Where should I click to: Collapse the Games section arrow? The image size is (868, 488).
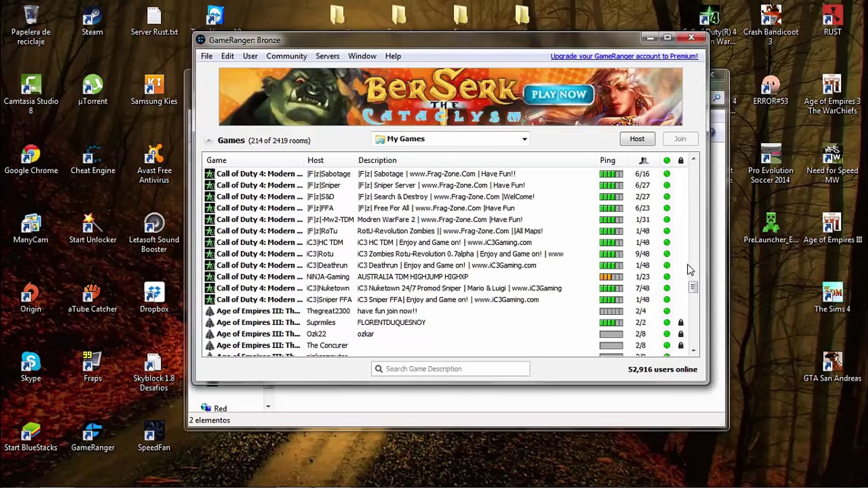pyautogui.click(x=208, y=141)
